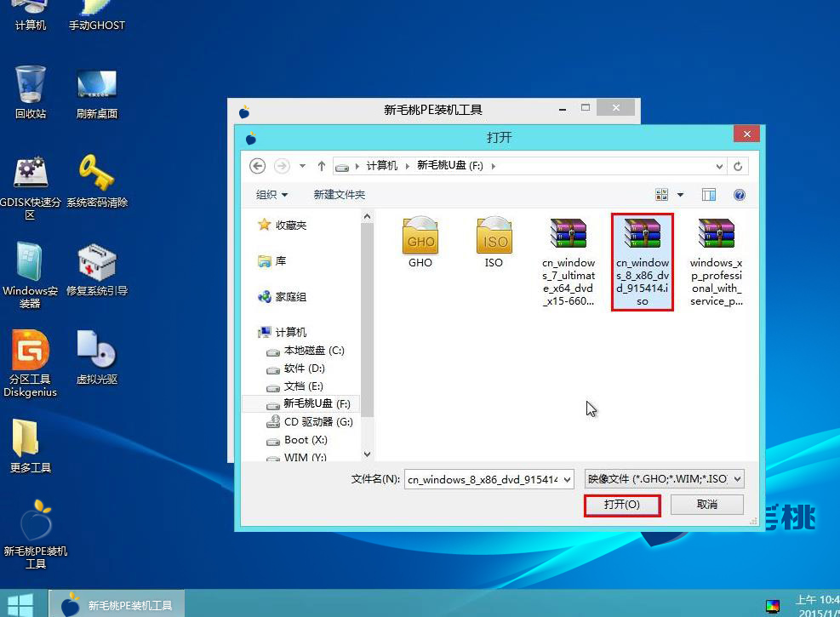The width and height of the screenshot is (840, 617).
Task: Click the Forward navigation arrow
Action: click(282, 166)
